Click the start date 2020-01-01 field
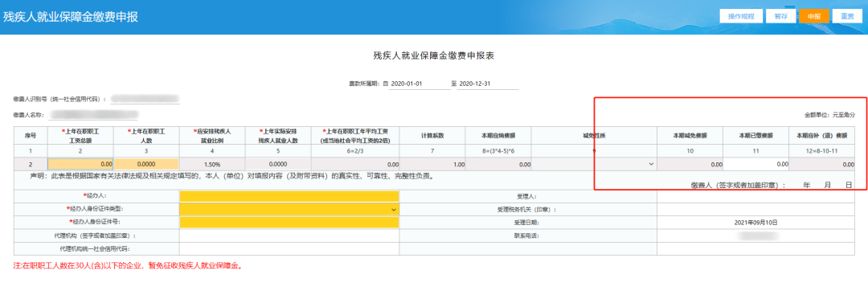Viewport: 868px width, 299px height. (x=420, y=84)
